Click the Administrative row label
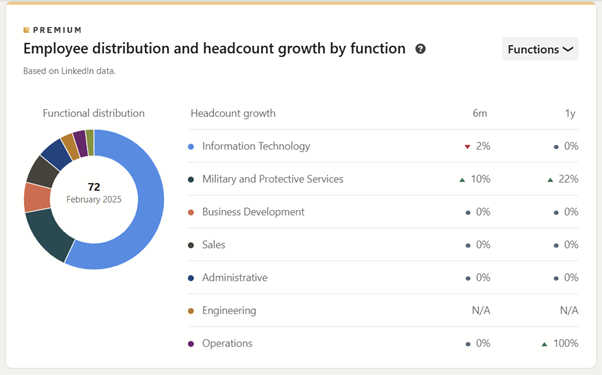The width and height of the screenshot is (602, 375). (x=235, y=278)
